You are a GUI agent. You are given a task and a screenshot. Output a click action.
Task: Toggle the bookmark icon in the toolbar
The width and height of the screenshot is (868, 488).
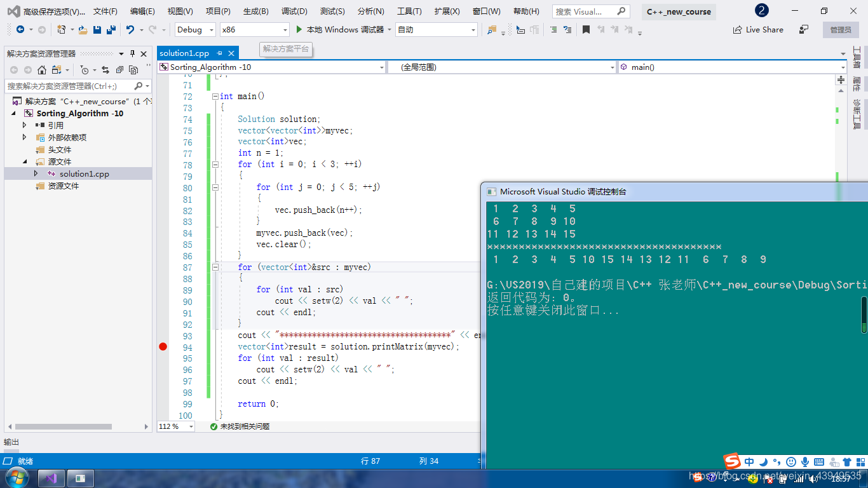[586, 30]
